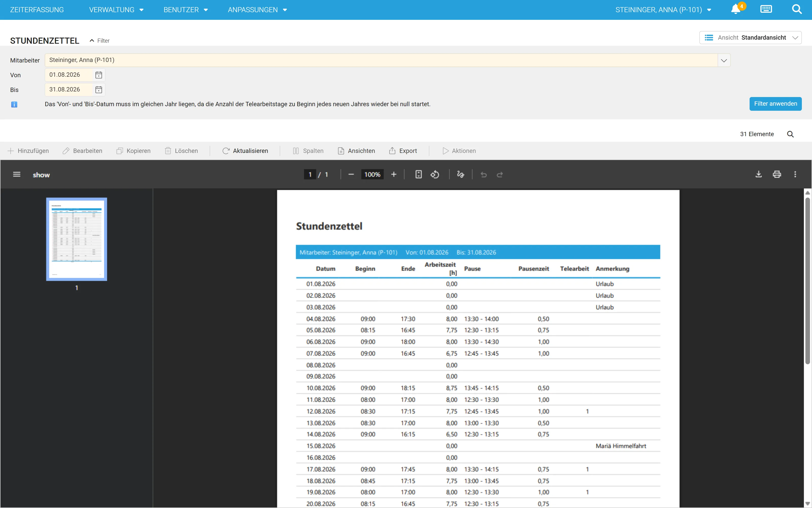
Task: Zoom in the PDF document
Action: tap(394, 174)
